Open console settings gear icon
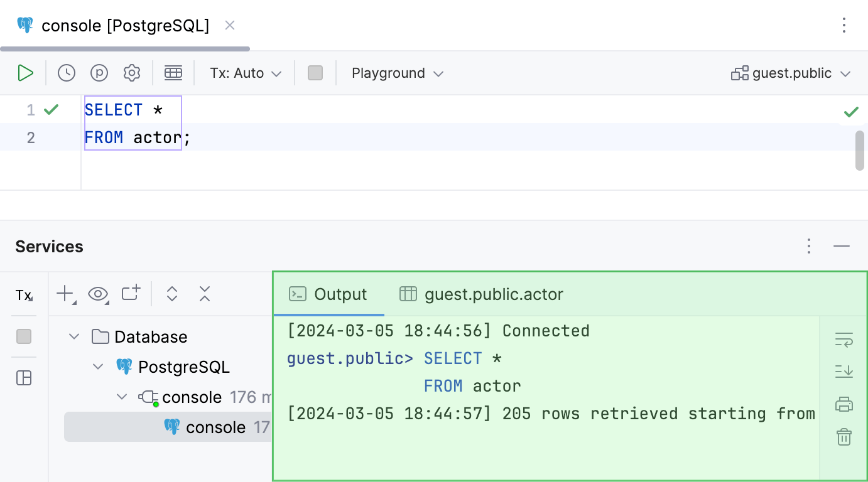This screenshot has width=868, height=482. (132, 73)
